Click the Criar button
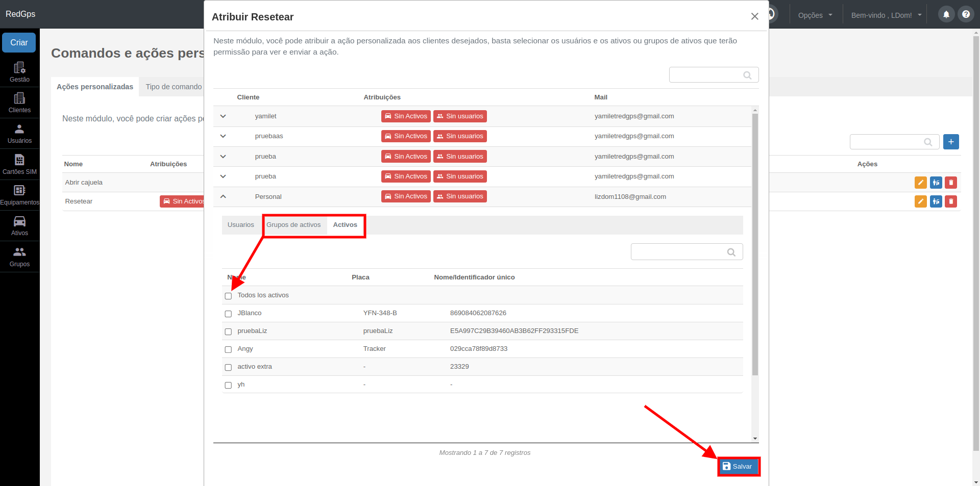The height and width of the screenshot is (486, 980). (19, 42)
